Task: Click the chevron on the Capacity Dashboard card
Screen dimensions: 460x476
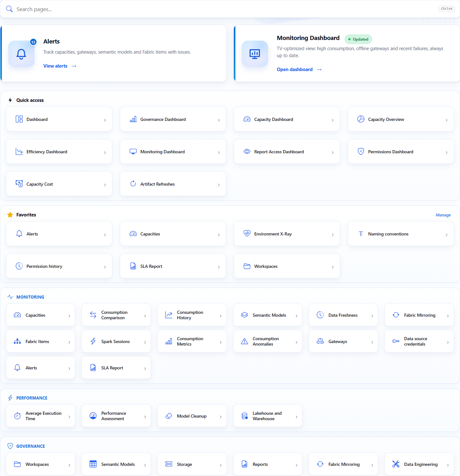Action: click(333, 120)
